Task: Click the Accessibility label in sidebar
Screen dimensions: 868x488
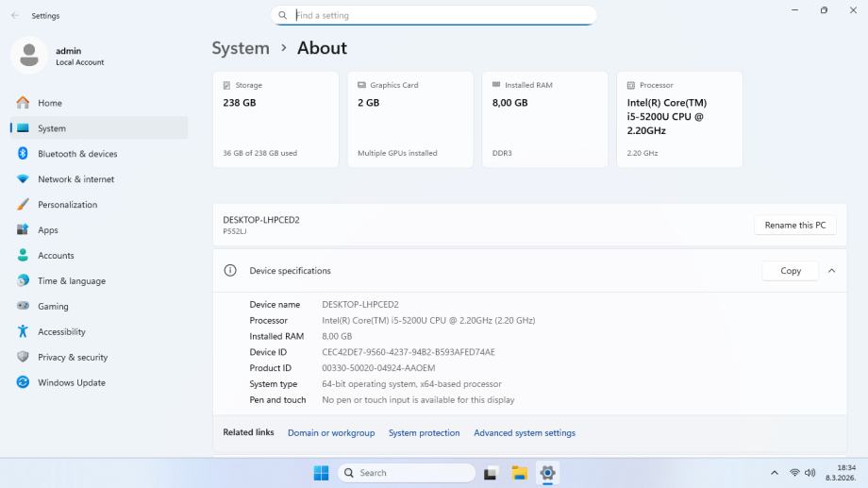Action: point(61,332)
